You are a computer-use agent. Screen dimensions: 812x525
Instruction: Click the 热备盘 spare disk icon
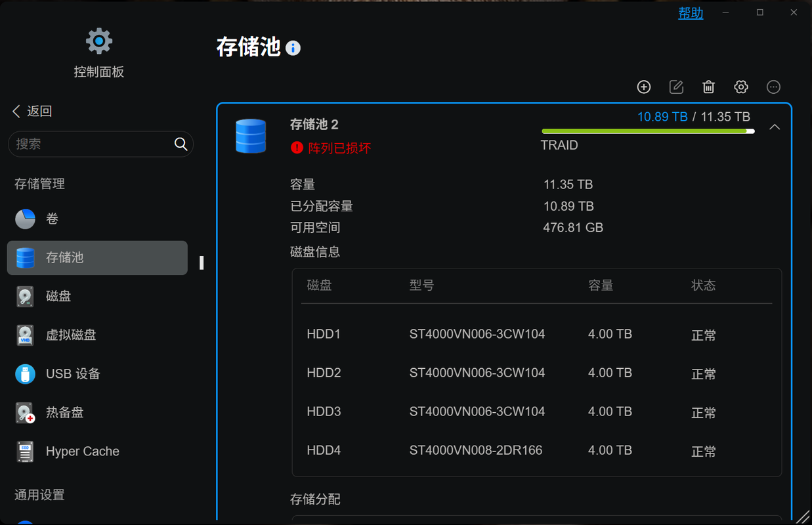click(x=25, y=413)
